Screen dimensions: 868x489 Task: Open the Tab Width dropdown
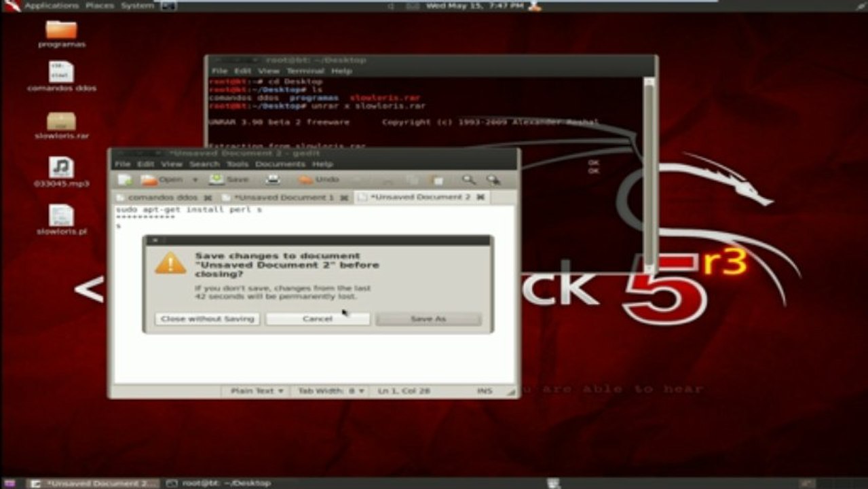(332, 391)
